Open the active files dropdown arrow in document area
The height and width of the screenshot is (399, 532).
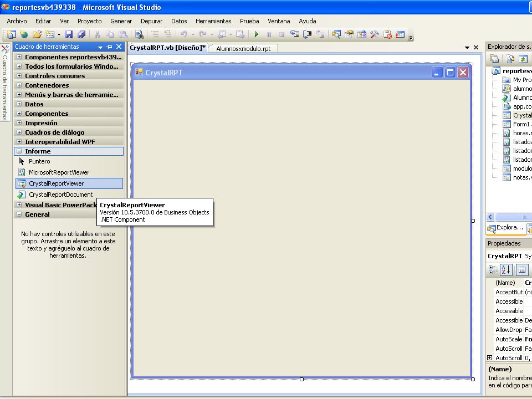(467, 48)
